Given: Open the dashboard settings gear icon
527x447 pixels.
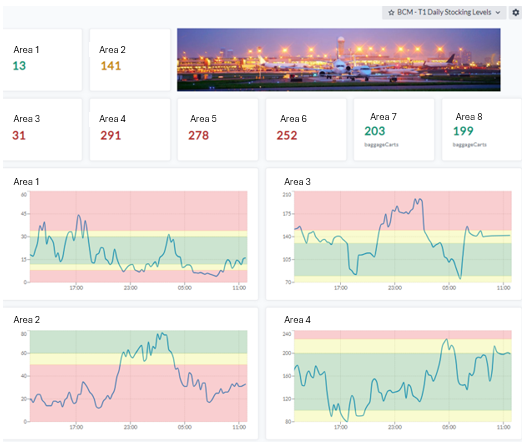Looking at the screenshot, I should [515, 12].
